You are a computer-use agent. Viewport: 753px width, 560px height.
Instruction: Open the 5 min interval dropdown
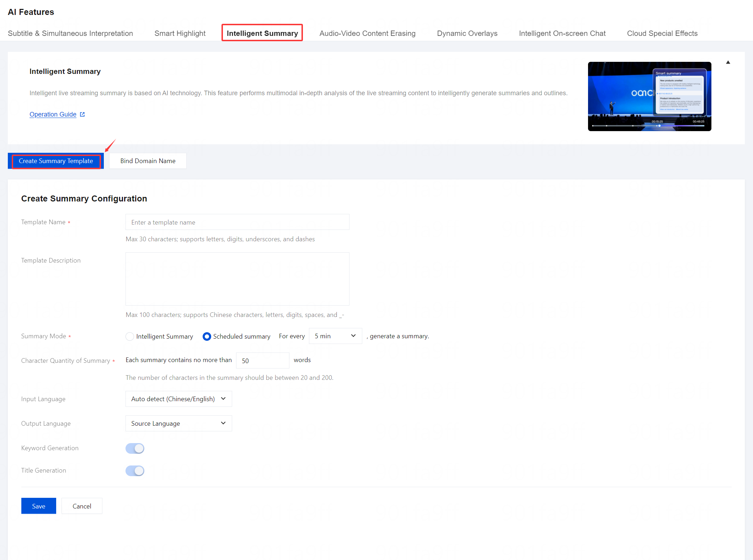(x=335, y=336)
